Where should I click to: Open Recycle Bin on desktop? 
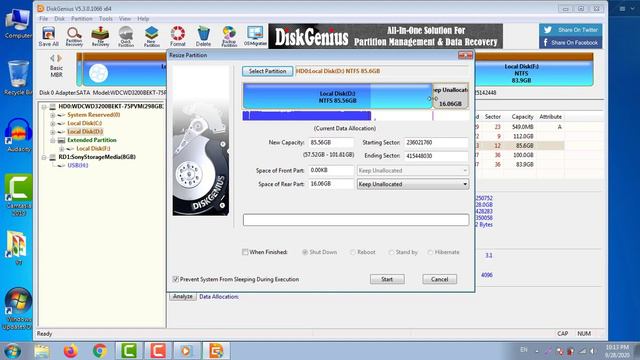click(x=18, y=78)
